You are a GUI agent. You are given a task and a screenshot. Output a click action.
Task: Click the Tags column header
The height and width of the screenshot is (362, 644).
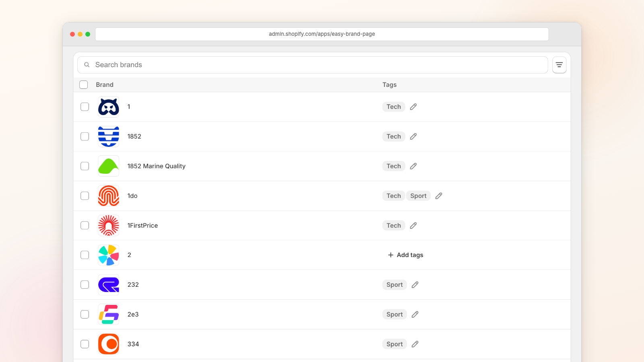(x=390, y=85)
